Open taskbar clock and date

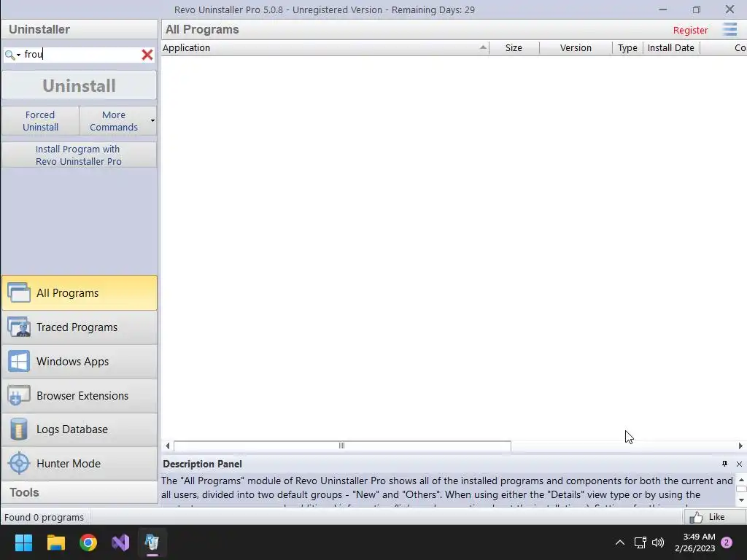694,542
